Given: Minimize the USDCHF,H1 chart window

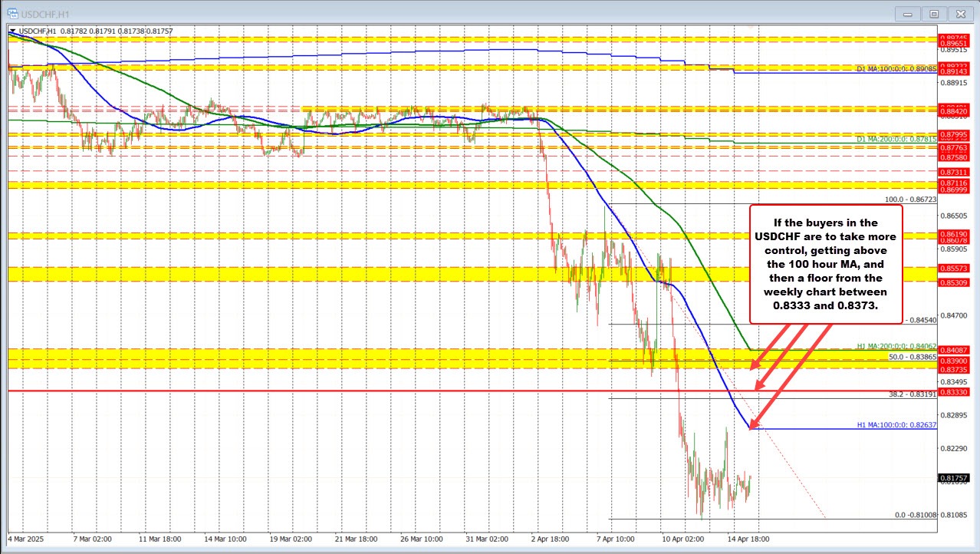Looking at the screenshot, I should pos(910,13).
